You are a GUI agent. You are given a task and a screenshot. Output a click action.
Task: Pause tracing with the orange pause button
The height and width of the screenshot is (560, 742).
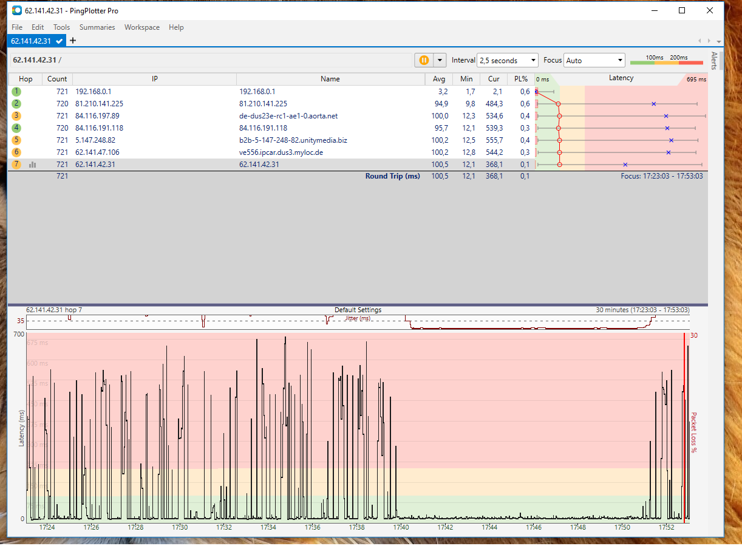click(x=424, y=60)
